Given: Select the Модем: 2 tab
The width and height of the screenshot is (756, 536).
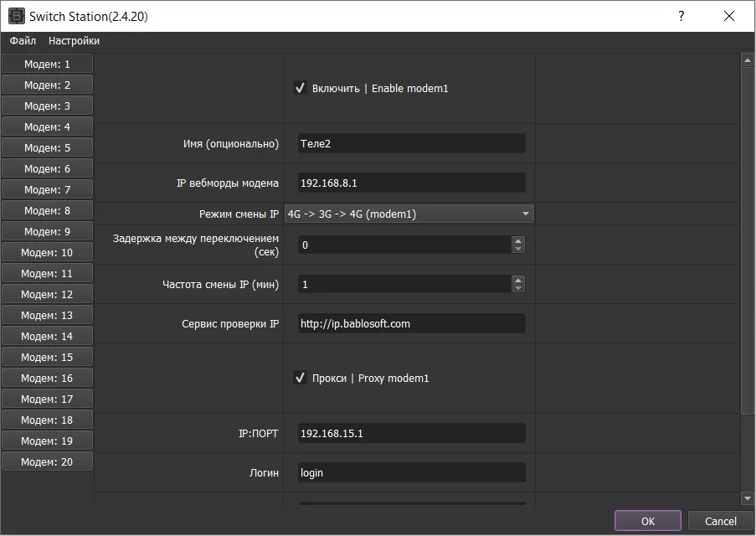Looking at the screenshot, I should point(47,85).
